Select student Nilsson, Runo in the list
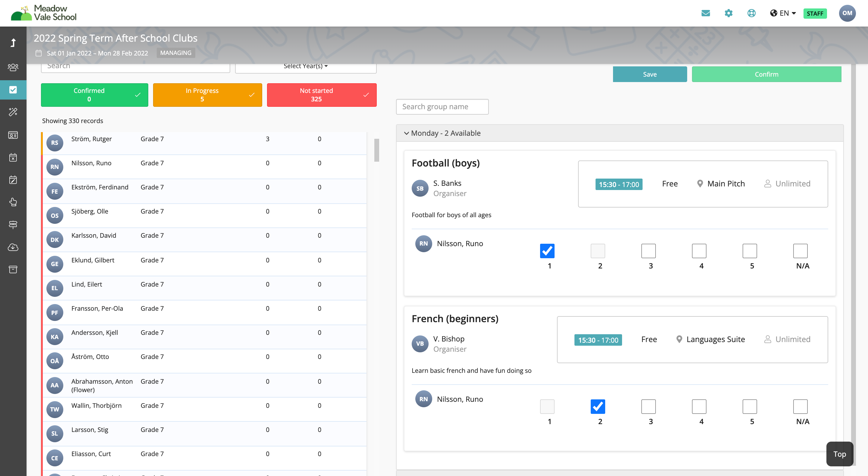Screen dimensions: 868x476 (x=204, y=167)
